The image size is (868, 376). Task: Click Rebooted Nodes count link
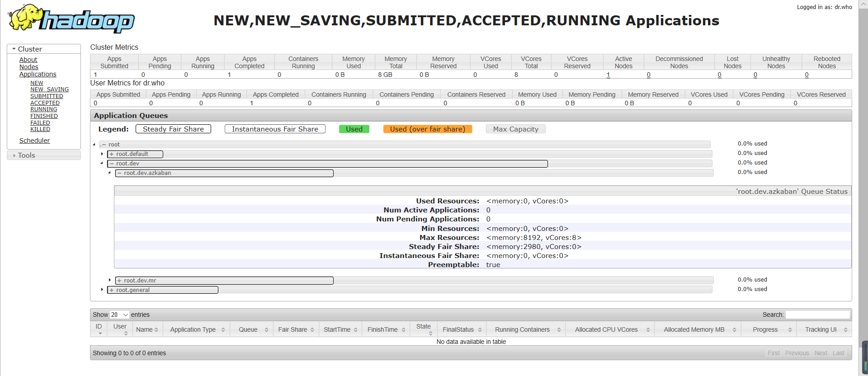point(807,75)
